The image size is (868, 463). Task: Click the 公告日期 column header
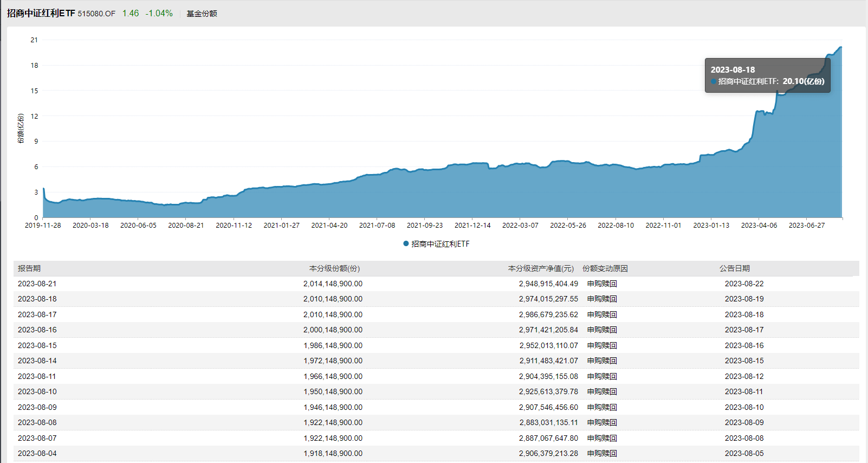point(734,268)
